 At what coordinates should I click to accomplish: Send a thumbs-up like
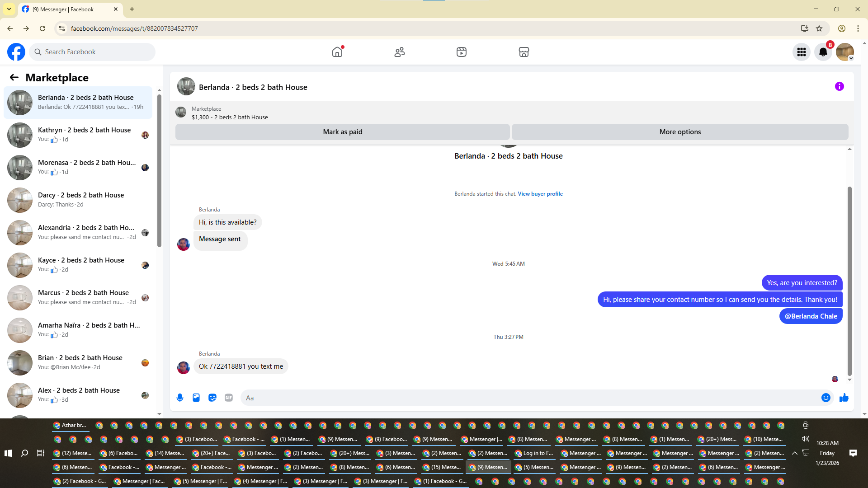point(844,398)
